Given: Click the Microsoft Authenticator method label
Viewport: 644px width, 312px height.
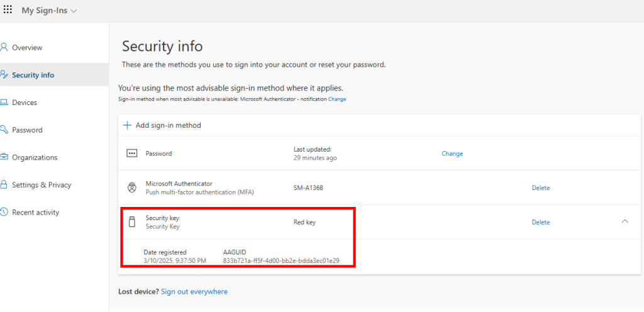Looking at the screenshot, I should [179, 184].
